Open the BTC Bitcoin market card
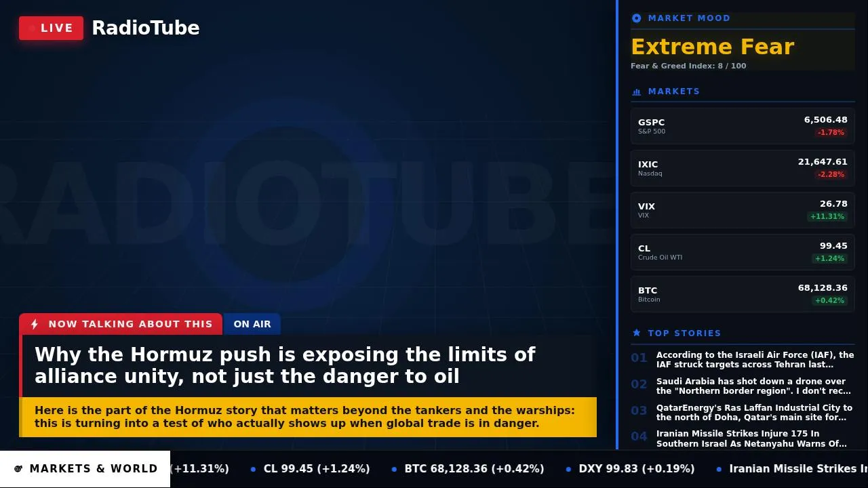This screenshot has height=488, width=868. [743, 294]
